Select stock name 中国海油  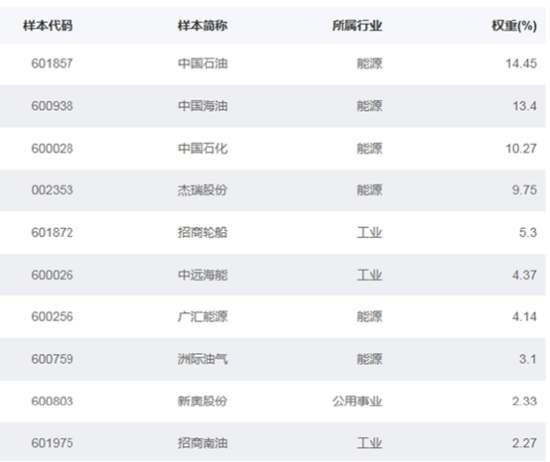[x=202, y=106]
